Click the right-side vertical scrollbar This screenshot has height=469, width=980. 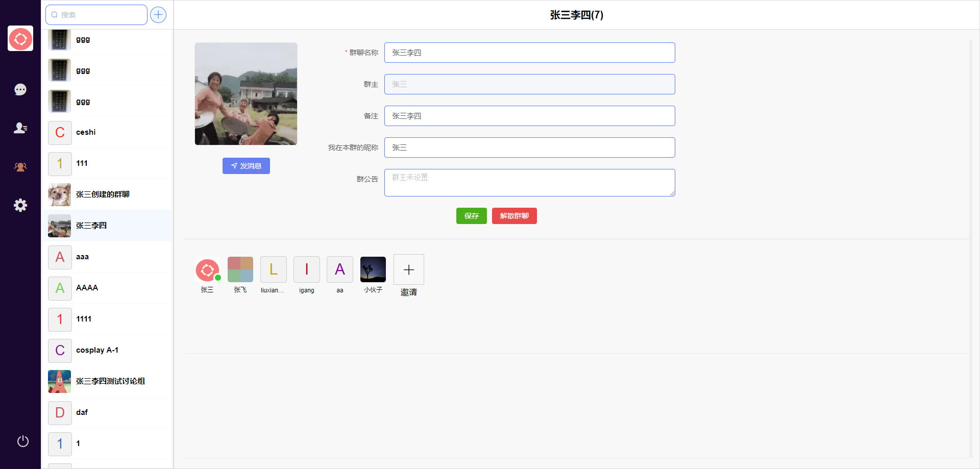point(971,248)
